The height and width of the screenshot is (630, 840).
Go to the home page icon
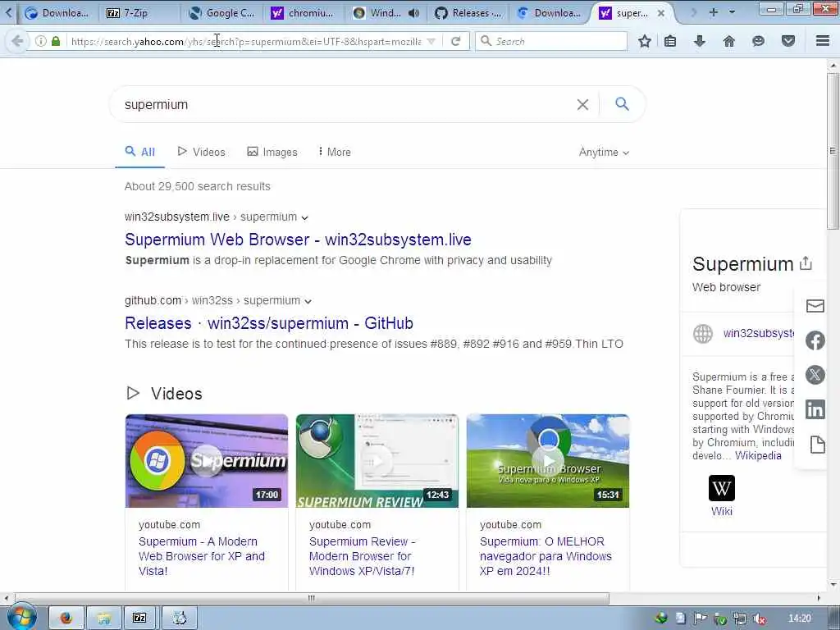729,41
